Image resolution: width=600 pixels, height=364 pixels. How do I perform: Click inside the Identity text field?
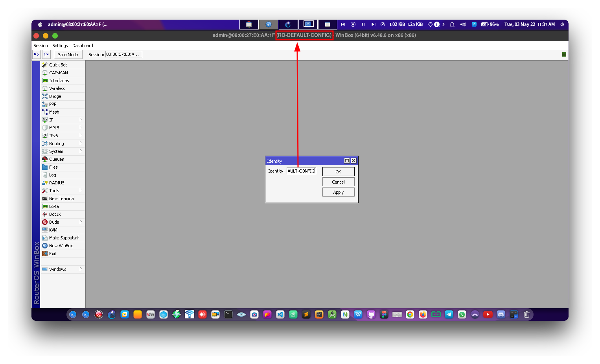[x=301, y=171]
